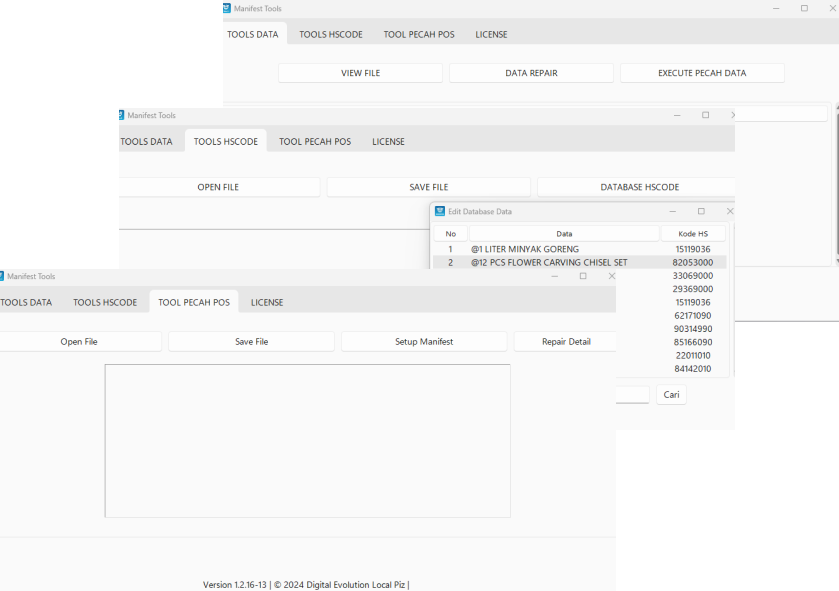Click the uppercase OPEN FILE button
This screenshot has width=839, height=591.
218,187
